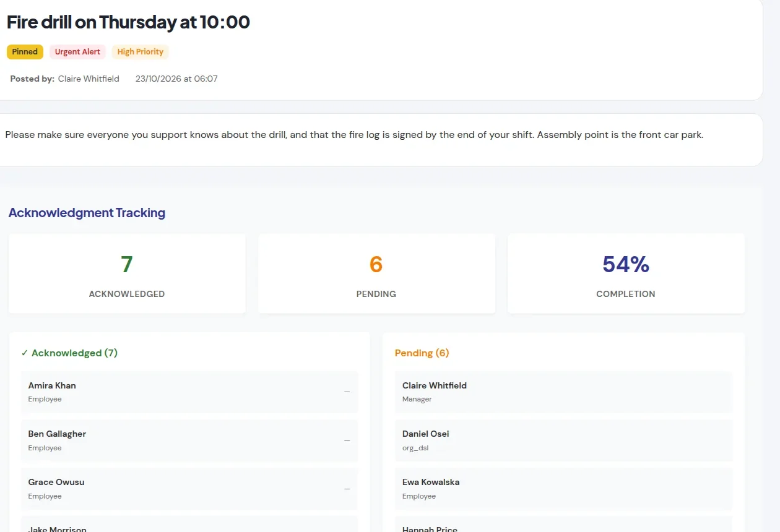Click the dash in Amira Khan's row
Viewport: 780px width, 532px height.
[347, 392]
